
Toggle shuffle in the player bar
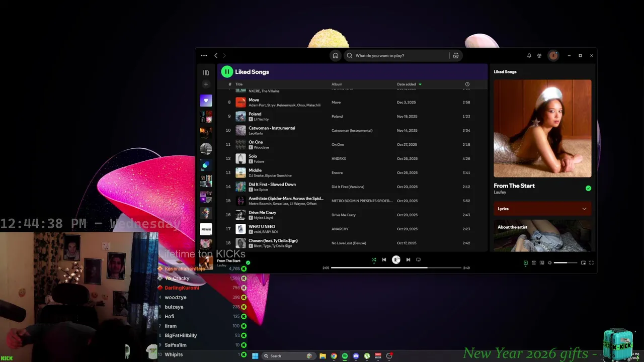point(374,260)
